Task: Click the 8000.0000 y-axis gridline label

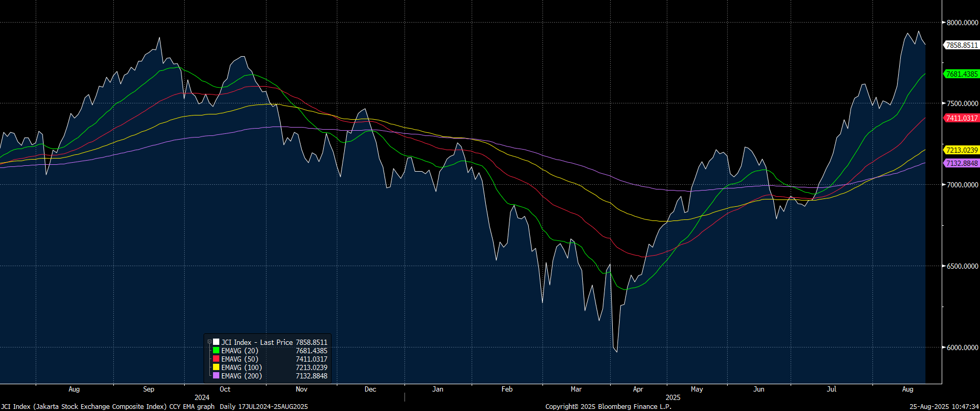Action: point(962,23)
